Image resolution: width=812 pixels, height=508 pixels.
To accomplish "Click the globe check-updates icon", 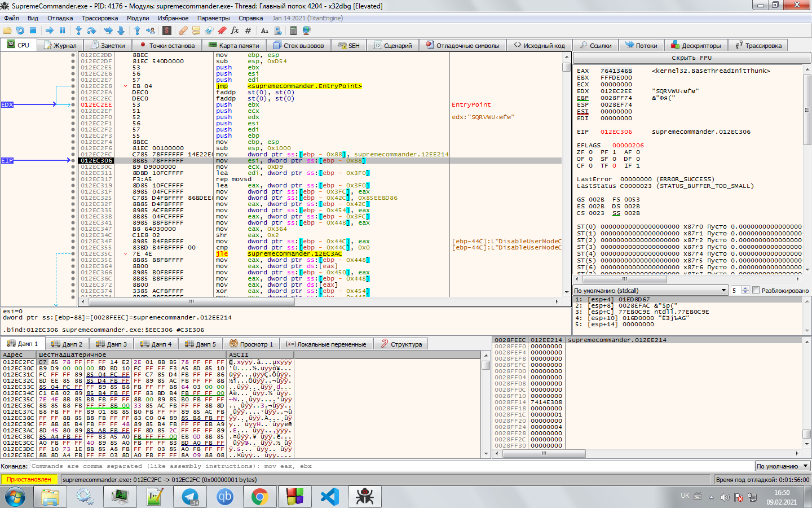I will pos(307,30).
